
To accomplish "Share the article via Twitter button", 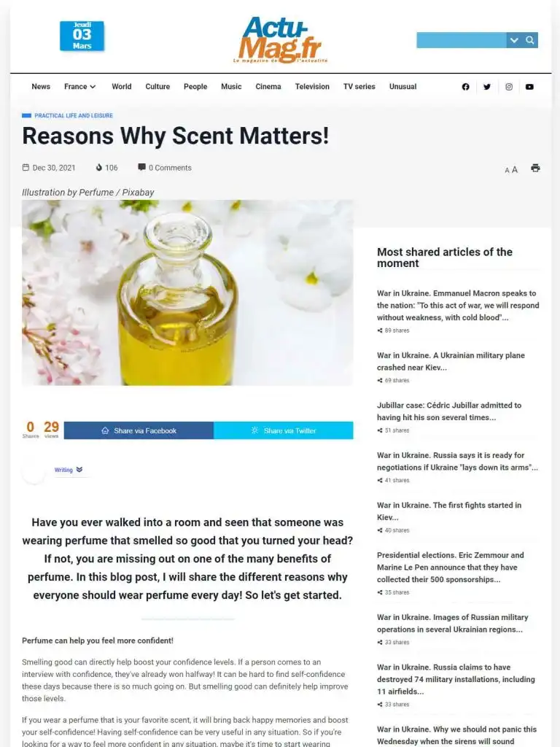I will [284, 430].
